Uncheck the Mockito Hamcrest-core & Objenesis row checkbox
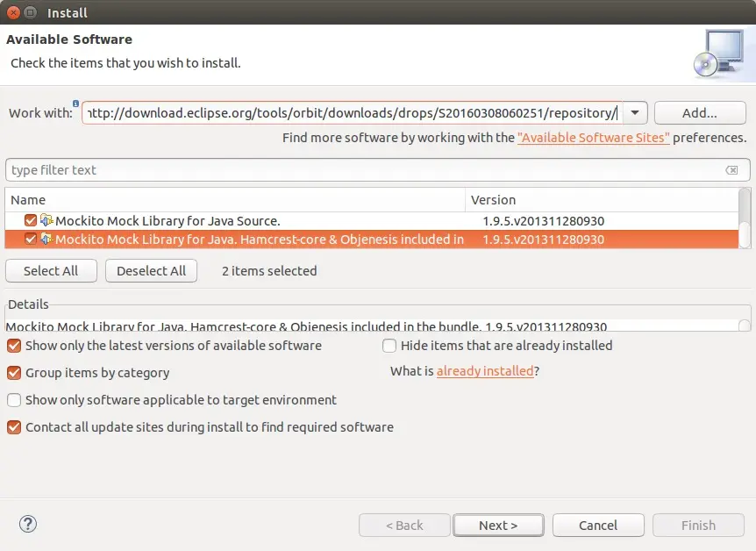756x551 pixels. [x=31, y=239]
